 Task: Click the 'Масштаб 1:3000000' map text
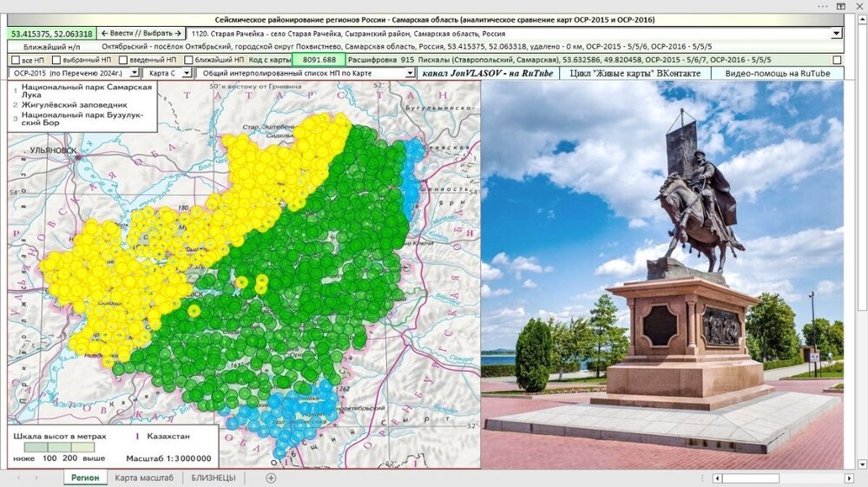pos(169,458)
